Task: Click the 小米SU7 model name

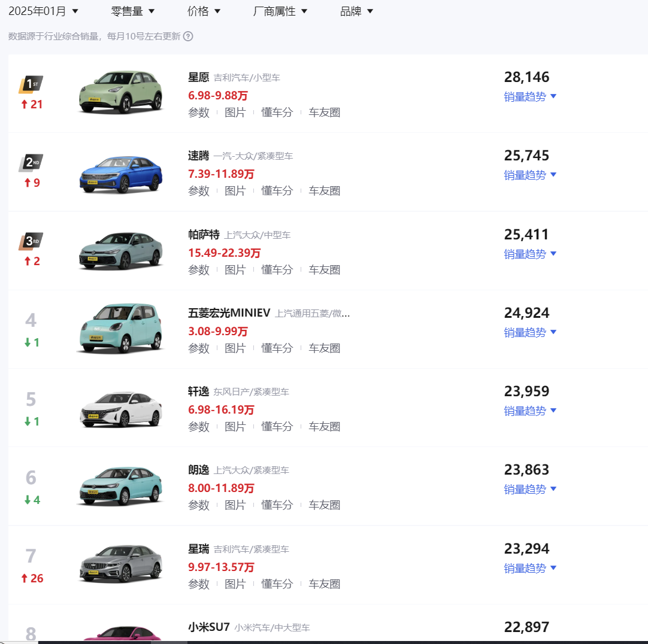Action: [208, 628]
